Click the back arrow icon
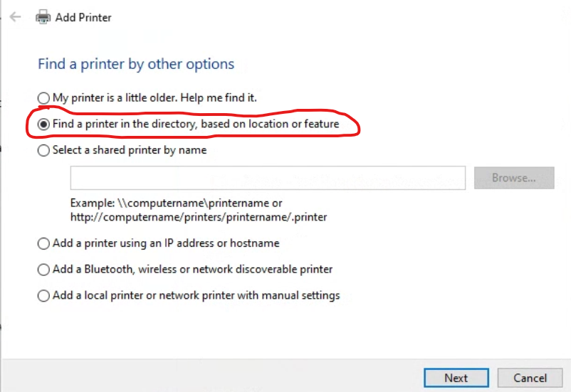571x392 pixels. [16, 17]
